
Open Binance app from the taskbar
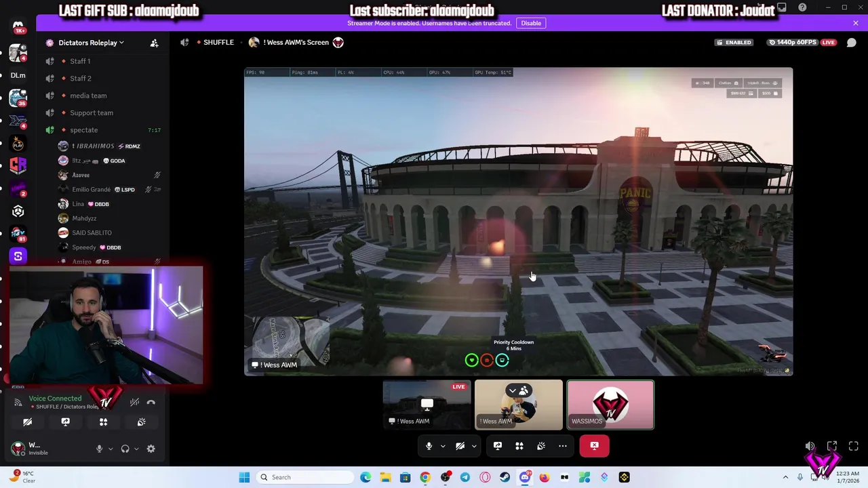[624, 477]
